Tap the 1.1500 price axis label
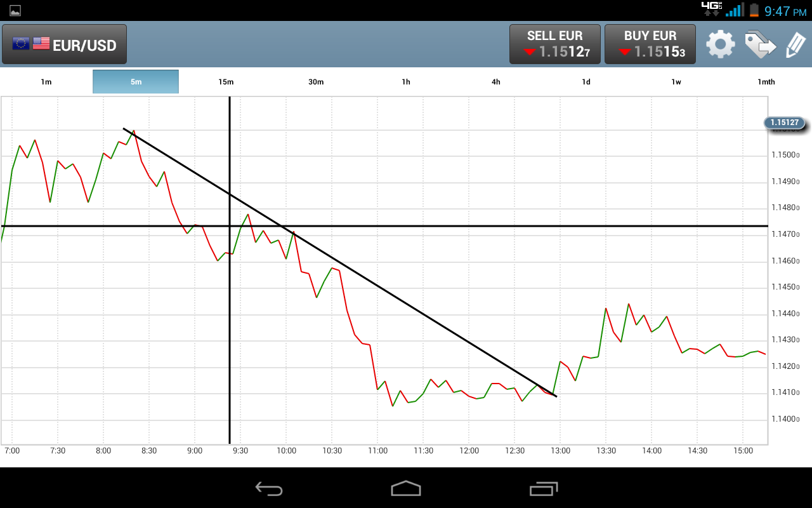Screen dimensions: 812x508 coord(785,155)
